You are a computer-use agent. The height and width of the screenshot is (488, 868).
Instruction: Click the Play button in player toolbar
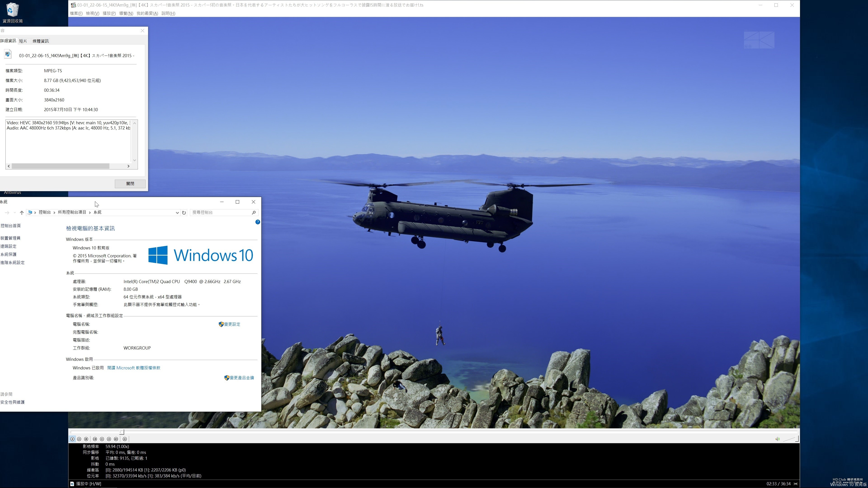pyautogui.click(x=72, y=439)
